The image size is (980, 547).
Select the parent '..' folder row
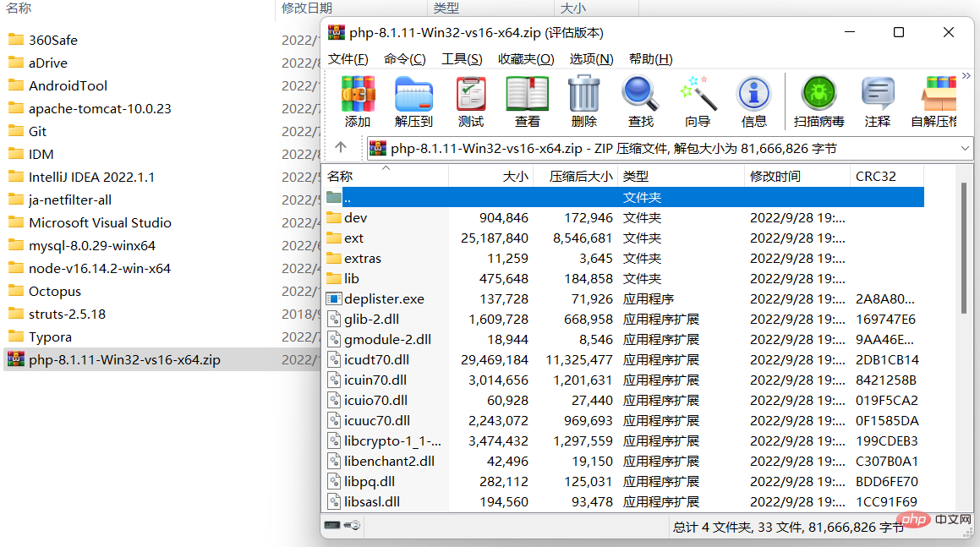(x=624, y=198)
